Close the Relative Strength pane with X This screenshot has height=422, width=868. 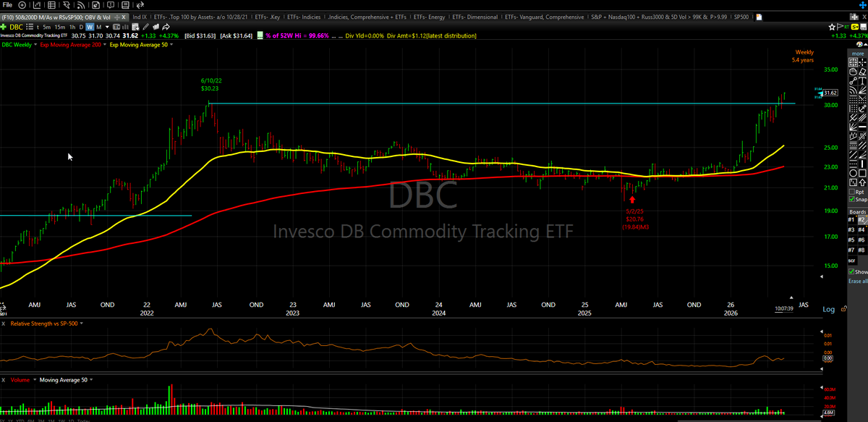click(4, 324)
